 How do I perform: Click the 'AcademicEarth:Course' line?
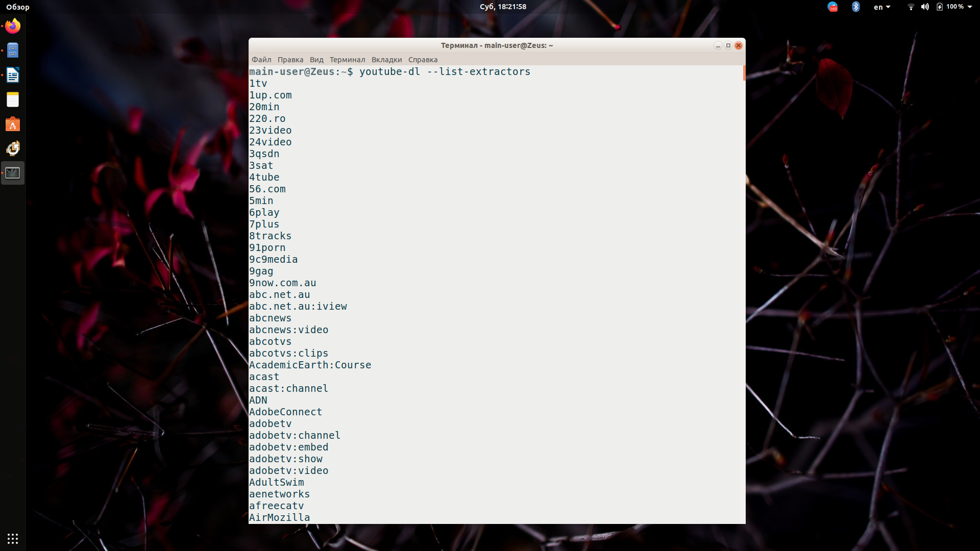(x=310, y=365)
